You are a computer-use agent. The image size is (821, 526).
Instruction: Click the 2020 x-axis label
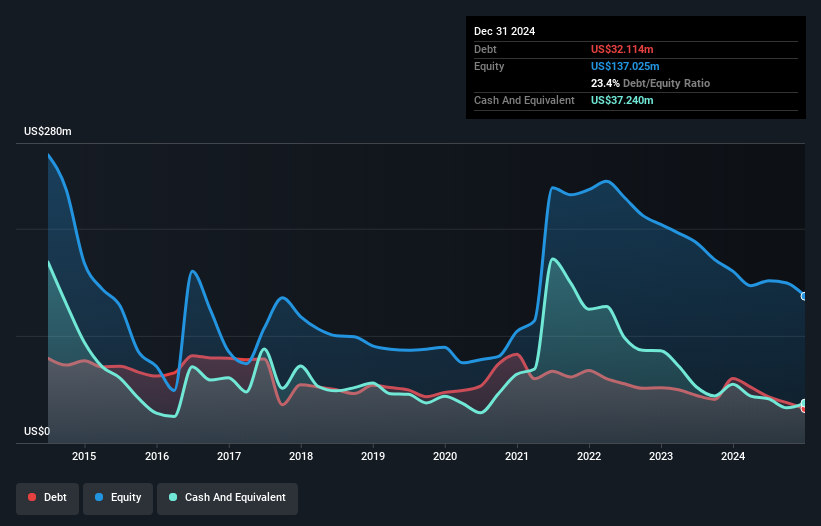[x=445, y=456]
